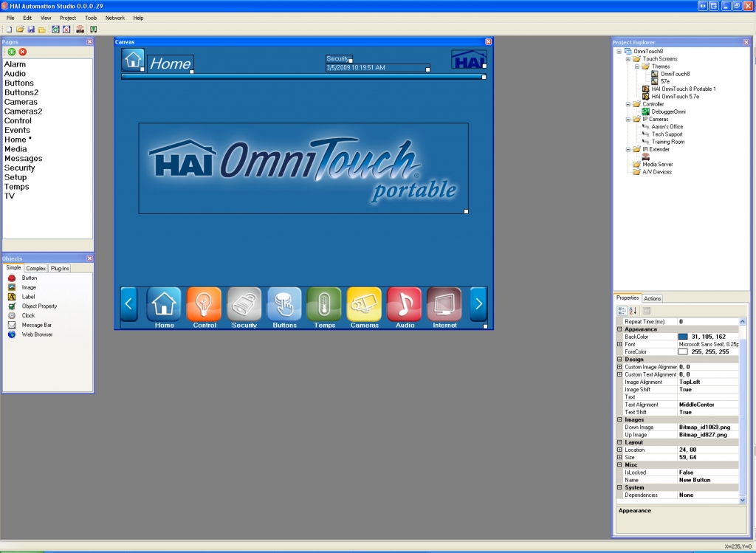Click the New file toolbar icon
Viewport: 756px width, 553px height.
coord(9,30)
